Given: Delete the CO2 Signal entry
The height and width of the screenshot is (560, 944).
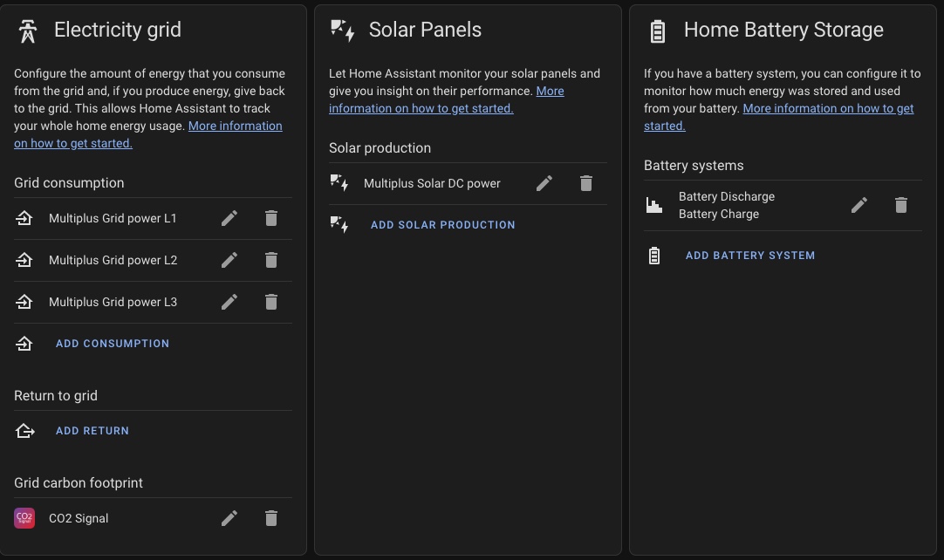Looking at the screenshot, I should tap(271, 518).
